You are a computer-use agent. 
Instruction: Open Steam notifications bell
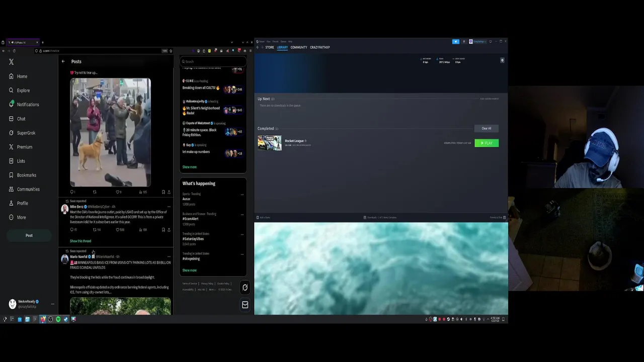[x=464, y=42]
